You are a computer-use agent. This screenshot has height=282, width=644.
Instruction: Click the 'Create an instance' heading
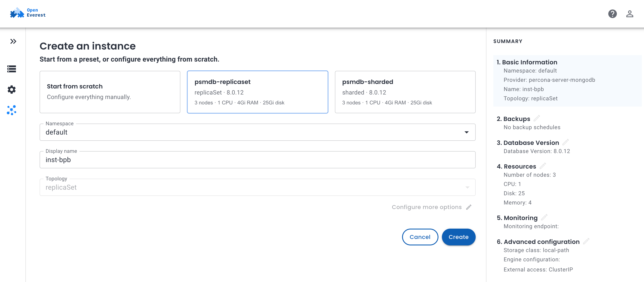tap(88, 46)
